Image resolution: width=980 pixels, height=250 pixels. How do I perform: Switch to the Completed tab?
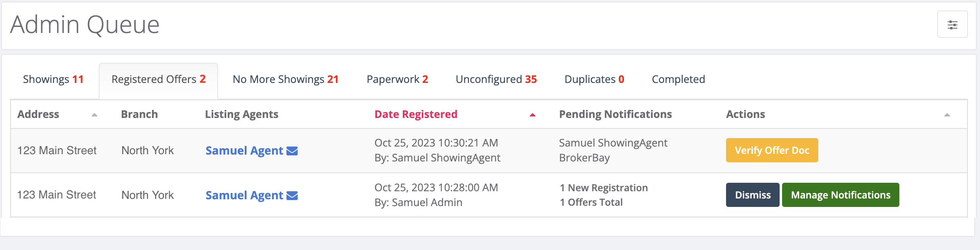pyautogui.click(x=678, y=79)
